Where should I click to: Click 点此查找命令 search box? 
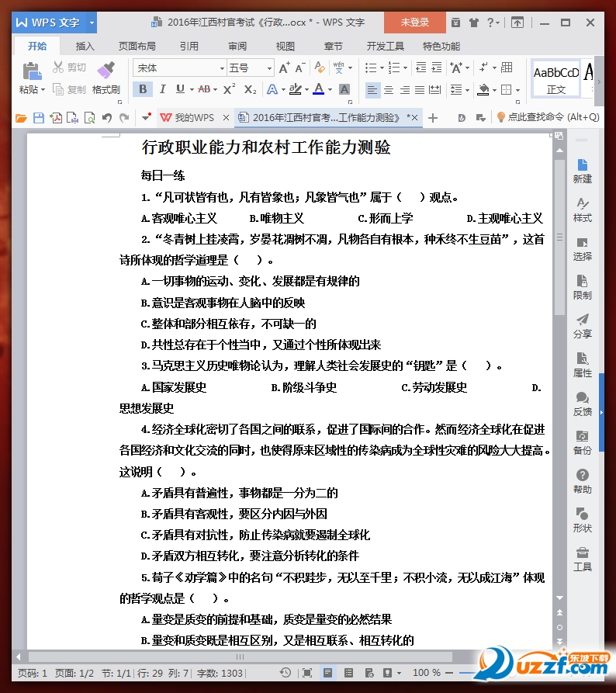(x=548, y=117)
